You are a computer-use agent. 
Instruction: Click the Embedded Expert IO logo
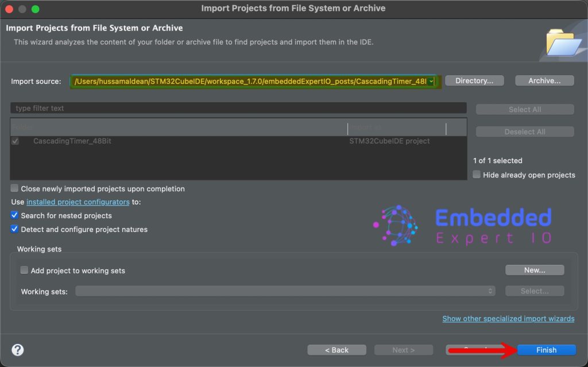(463, 226)
